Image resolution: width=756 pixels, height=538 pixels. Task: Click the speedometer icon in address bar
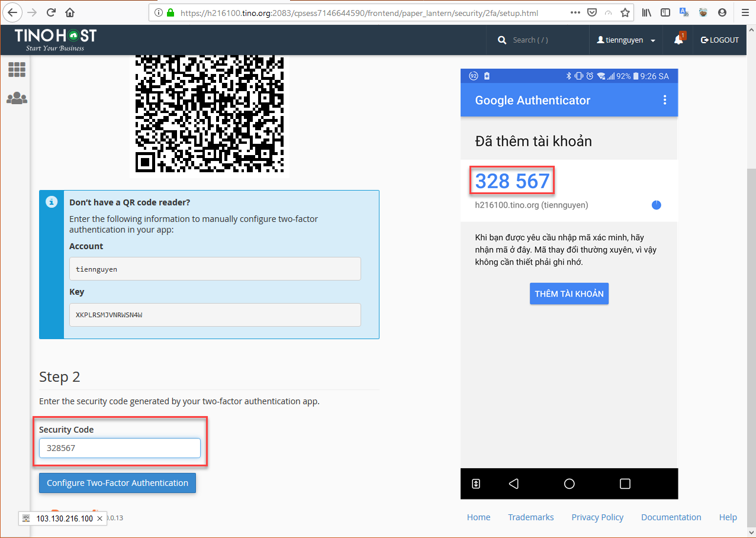pos(608,12)
